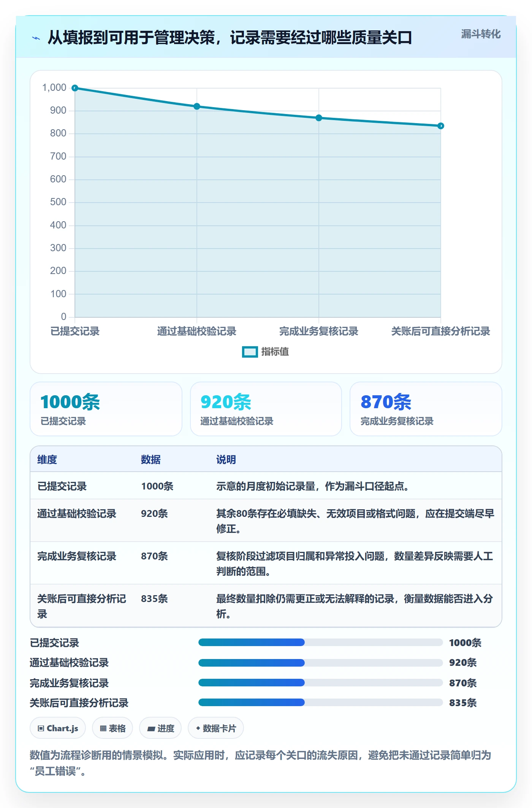Click the 数据 column header

(151, 459)
